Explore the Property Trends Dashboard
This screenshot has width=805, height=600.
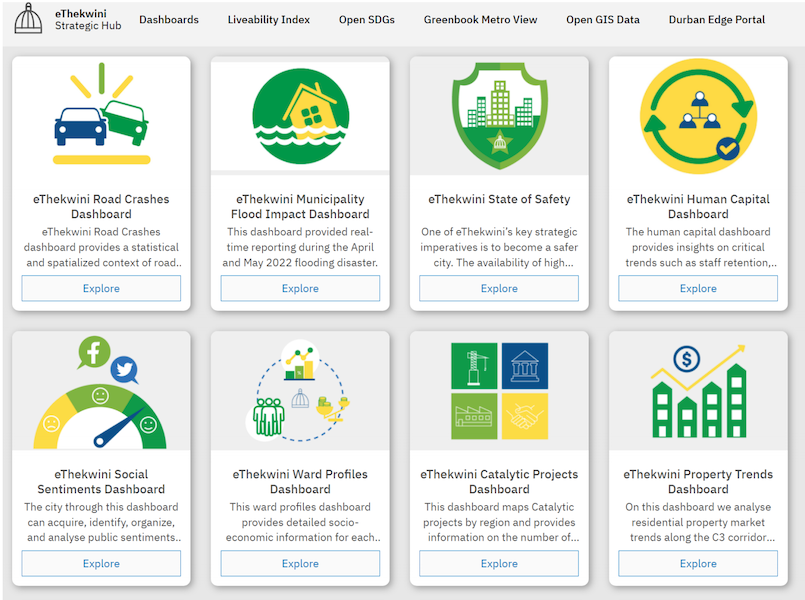click(698, 564)
